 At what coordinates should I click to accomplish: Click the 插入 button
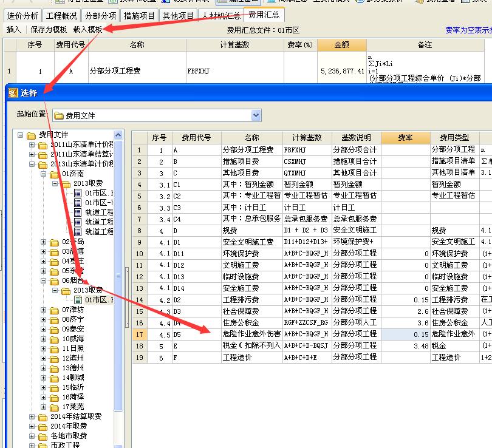(x=13, y=30)
